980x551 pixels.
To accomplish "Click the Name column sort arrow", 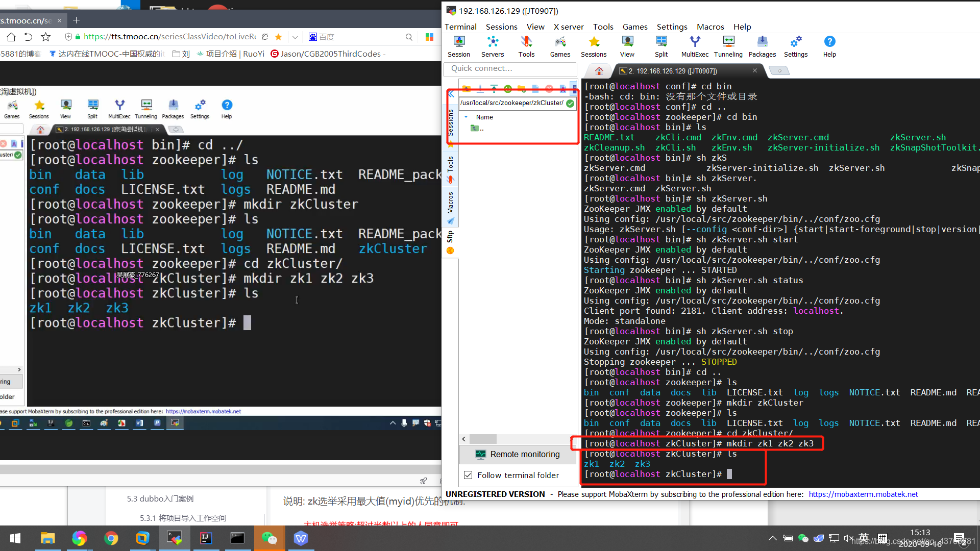I will click(466, 117).
